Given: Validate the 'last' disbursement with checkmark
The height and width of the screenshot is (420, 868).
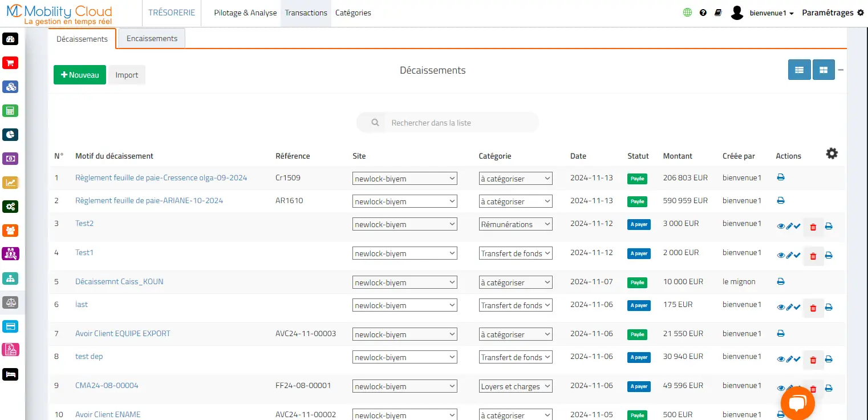Looking at the screenshot, I should [x=797, y=308].
